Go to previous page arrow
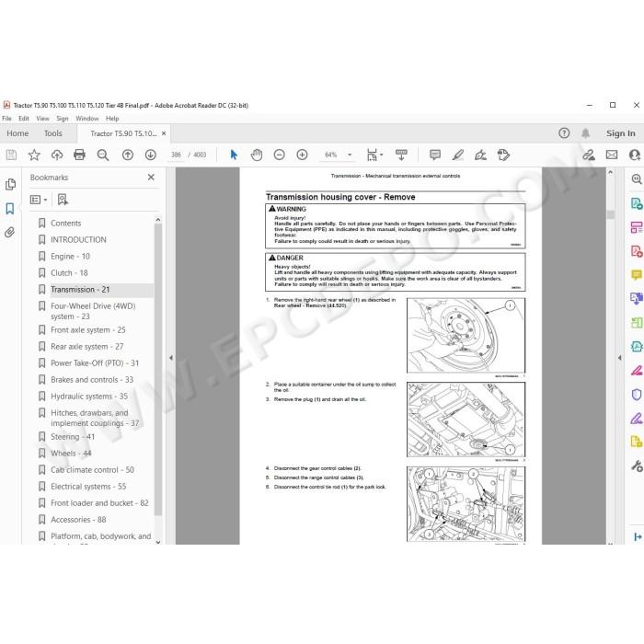The image size is (644, 644). coord(128,155)
